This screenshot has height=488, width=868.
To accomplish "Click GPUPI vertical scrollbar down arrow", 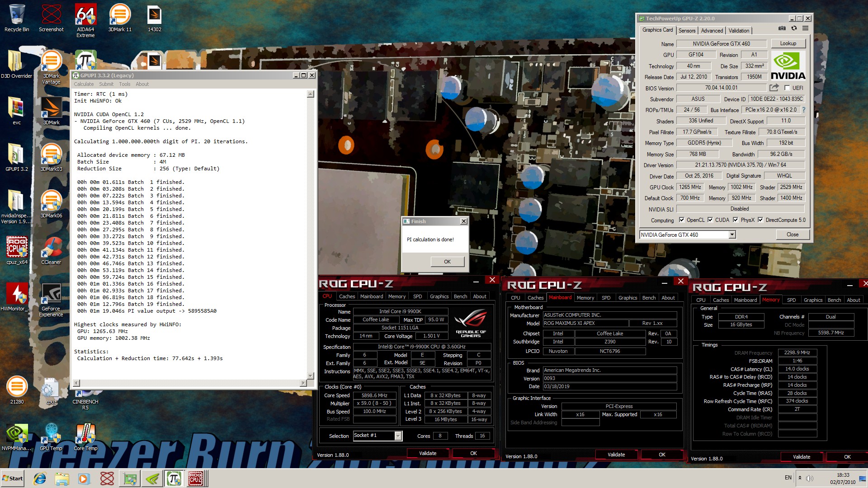I will pyautogui.click(x=311, y=376).
